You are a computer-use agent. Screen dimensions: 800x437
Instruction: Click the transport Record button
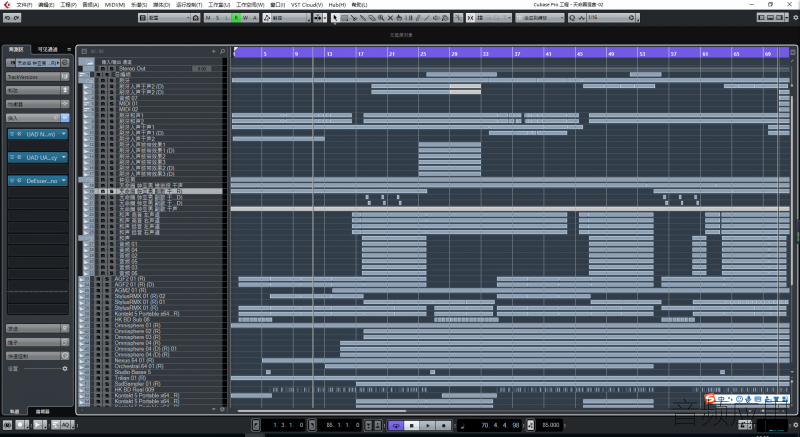(443, 425)
